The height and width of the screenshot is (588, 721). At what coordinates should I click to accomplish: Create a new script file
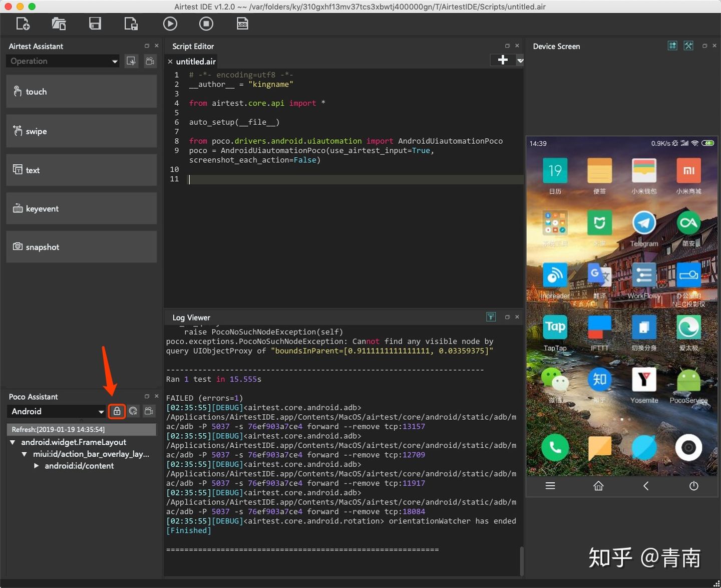pos(23,24)
